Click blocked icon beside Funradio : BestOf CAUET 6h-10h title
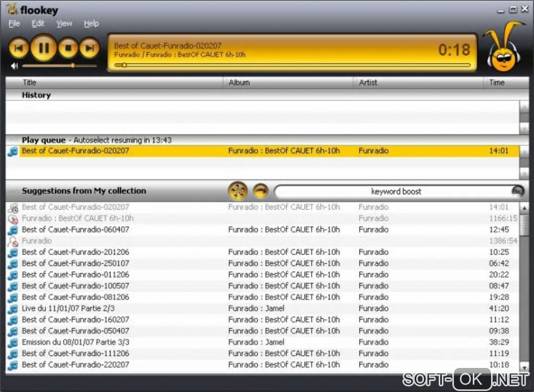Image resolution: width=534 pixels, height=392 pixels. [x=13, y=219]
